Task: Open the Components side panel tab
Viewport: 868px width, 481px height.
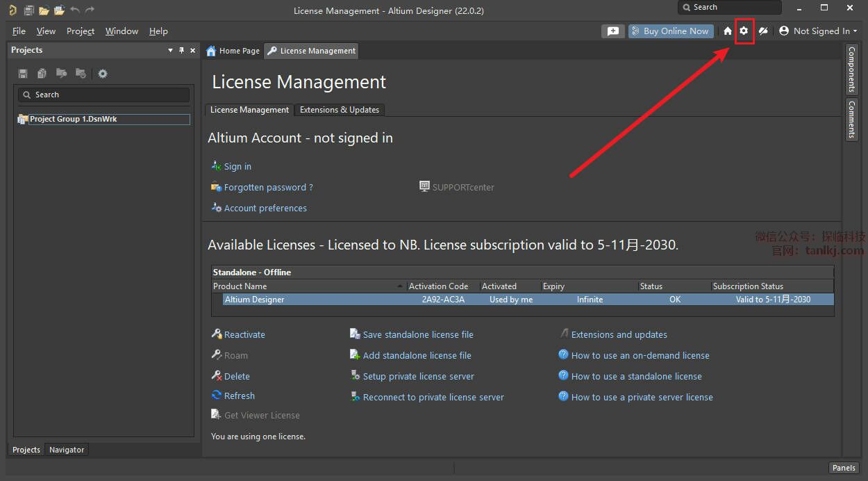Action: coord(851,70)
